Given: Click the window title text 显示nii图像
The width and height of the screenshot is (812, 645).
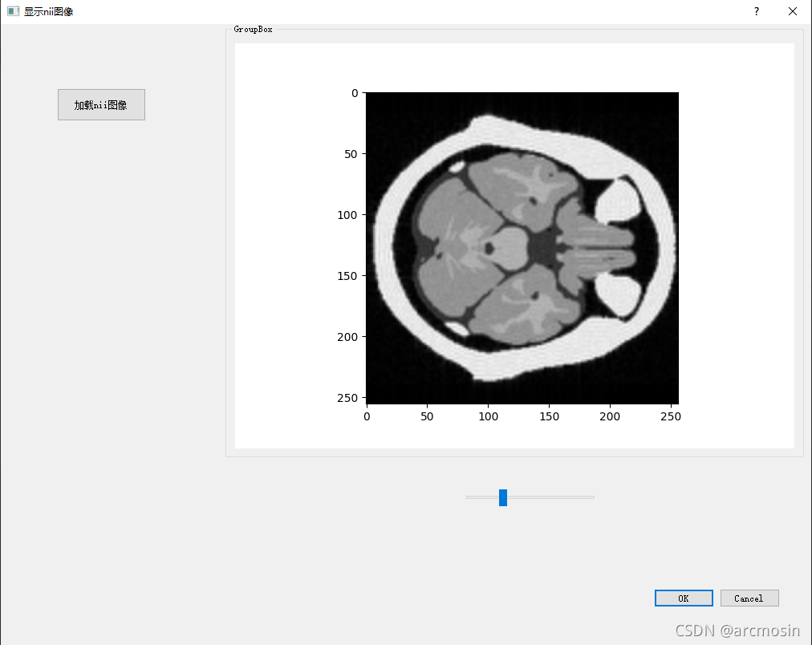Looking at the screenshot, I should (x=48, y=11).
